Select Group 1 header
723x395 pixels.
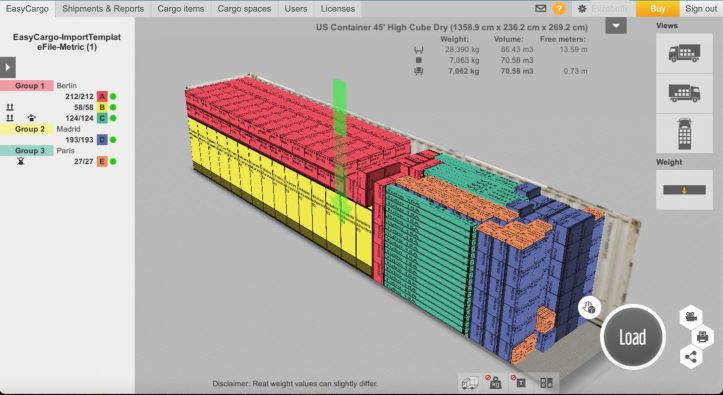click(x=27, y=86)
